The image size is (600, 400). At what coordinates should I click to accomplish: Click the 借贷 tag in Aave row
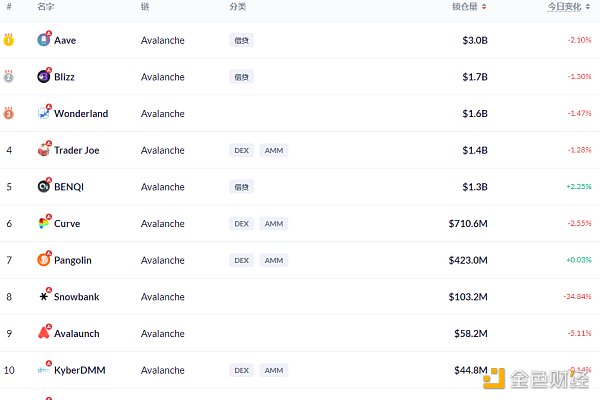(241, 40)
